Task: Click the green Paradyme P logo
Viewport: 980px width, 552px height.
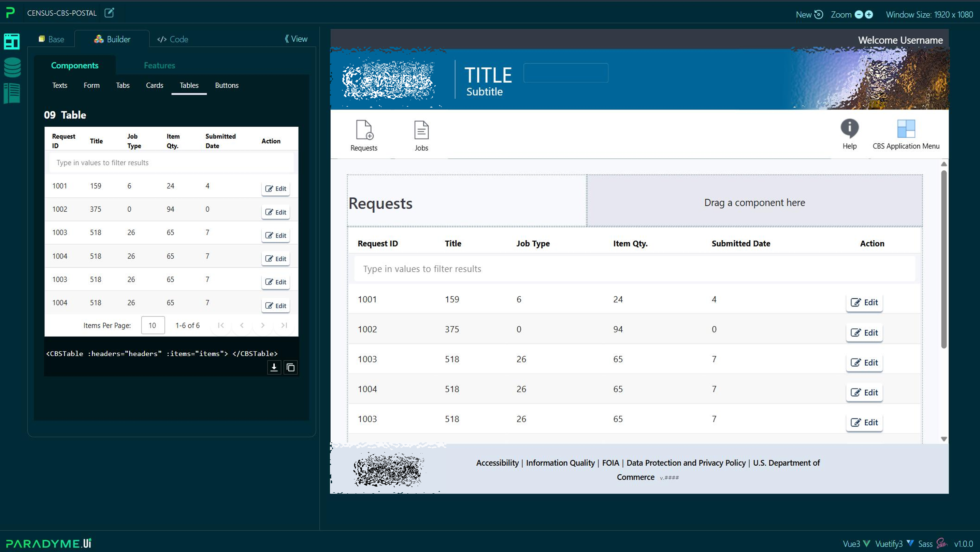Action: (10, 13)
